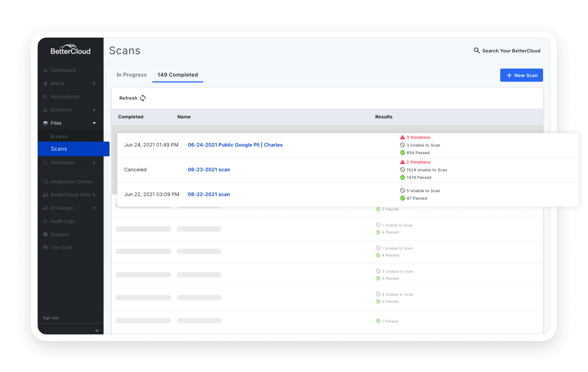Open BetterCloud APIs in the sidebar

pyautogui.click(x=71, y=195)
